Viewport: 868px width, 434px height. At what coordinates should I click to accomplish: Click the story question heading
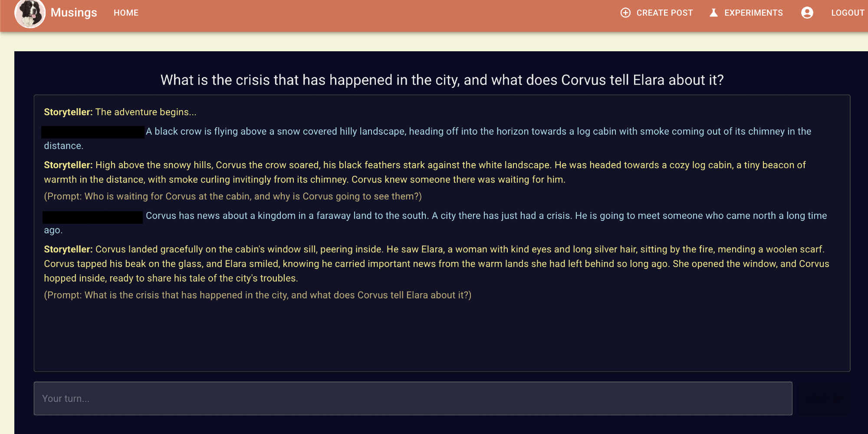442,80
